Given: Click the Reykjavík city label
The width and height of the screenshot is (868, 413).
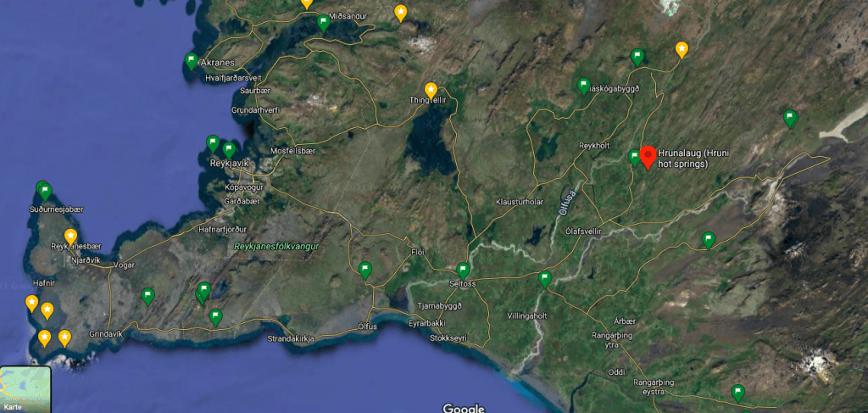Looking at the screenshot, I should [230, 164].
